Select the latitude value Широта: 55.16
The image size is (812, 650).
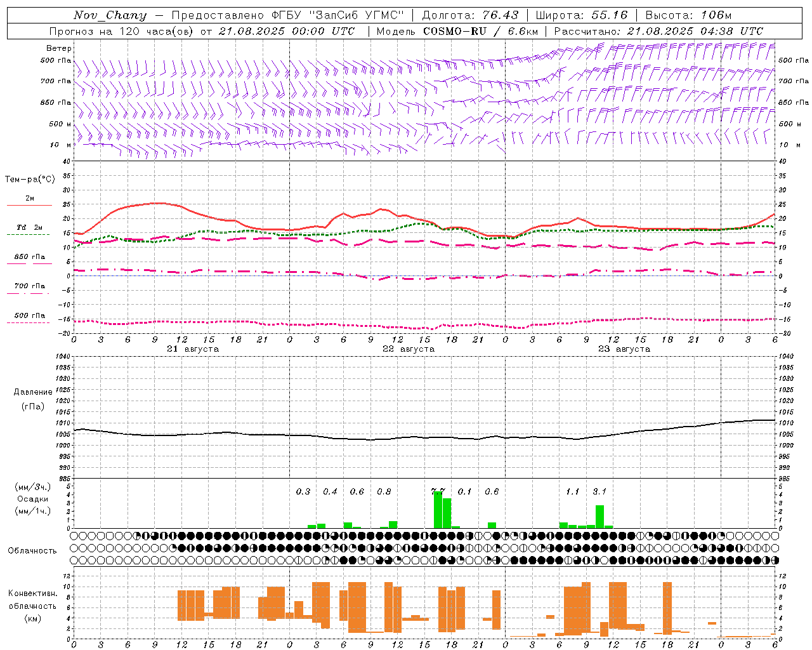(582, 15)
